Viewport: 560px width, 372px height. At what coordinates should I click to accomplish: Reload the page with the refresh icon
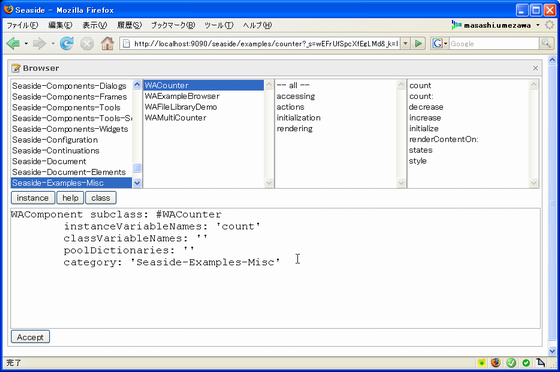tap(67, 44)
